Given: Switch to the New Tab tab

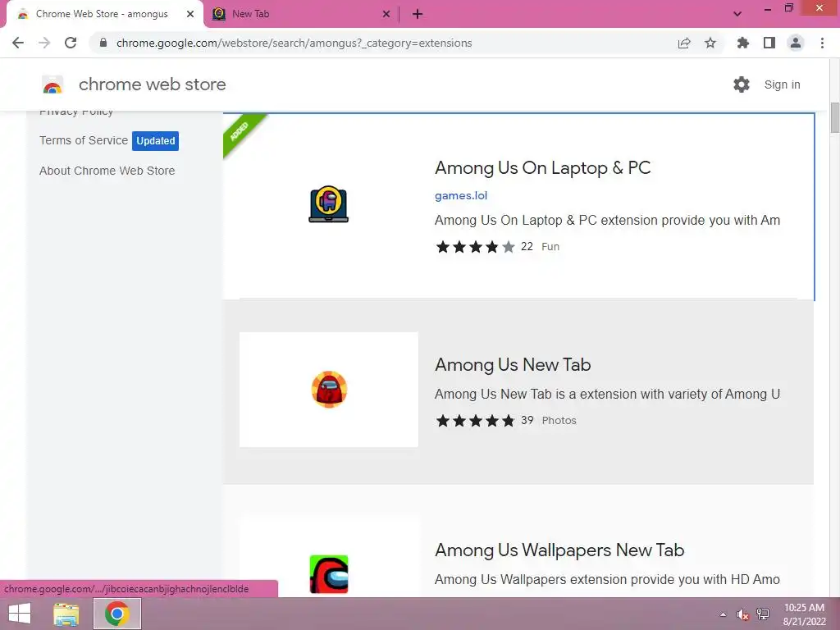Looking at the screenshot, I should pyautogui.click(x=300, y=14).
